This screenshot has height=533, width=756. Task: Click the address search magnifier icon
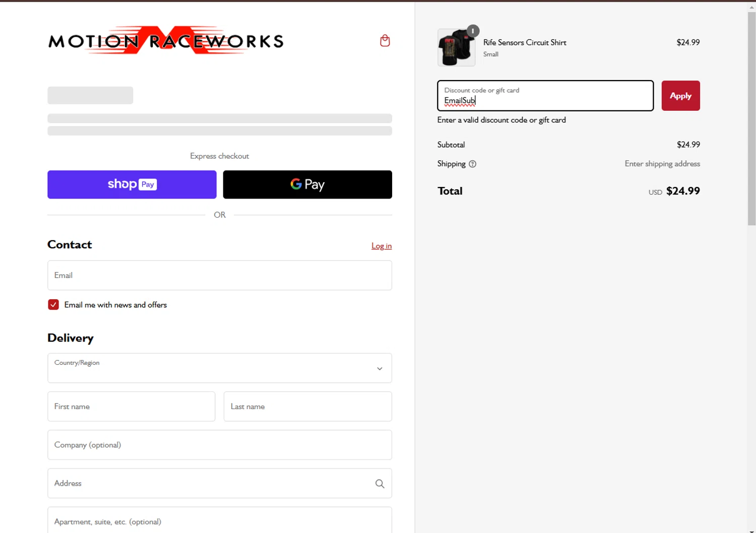click(380, 484)
